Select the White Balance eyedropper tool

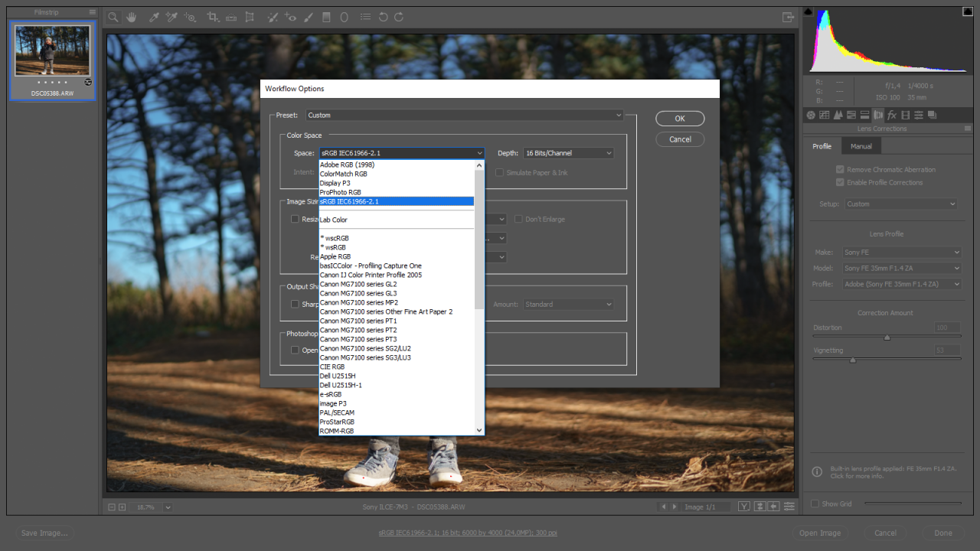(154, 17)
